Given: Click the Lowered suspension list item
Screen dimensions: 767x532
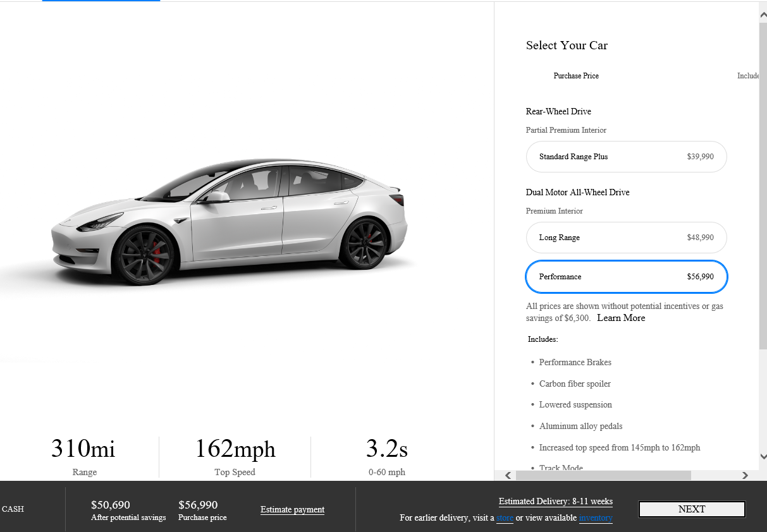Looking at the screenshot, I should click(575, 405).
